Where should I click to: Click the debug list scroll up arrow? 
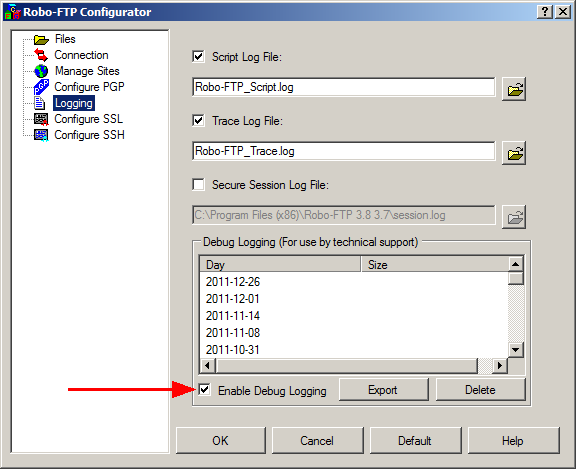coord(516,264)
